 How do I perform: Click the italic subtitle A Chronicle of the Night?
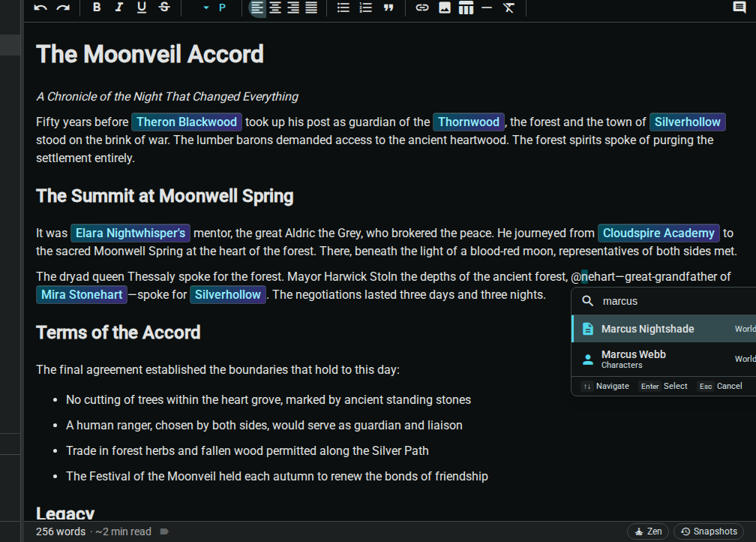click(167, 97)
